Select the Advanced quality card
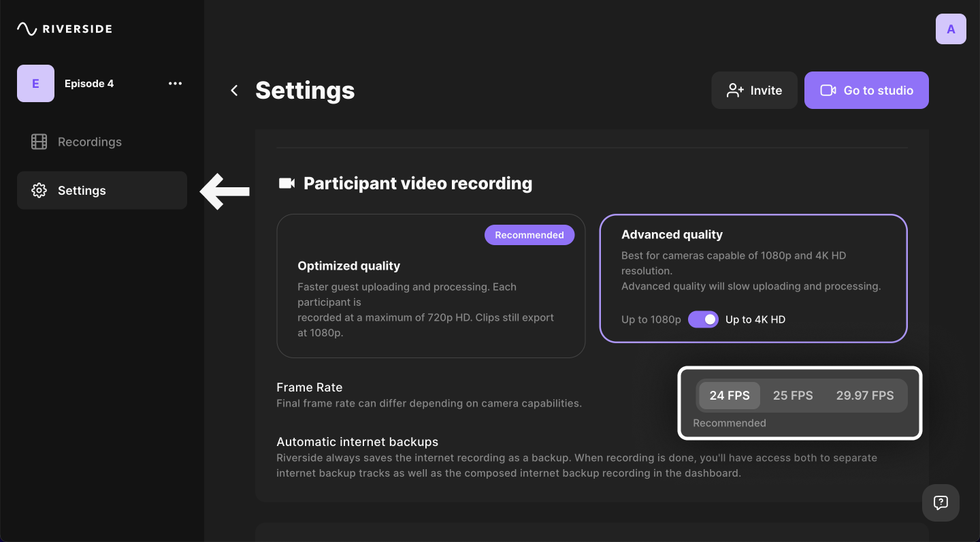This screenshot has width=980, height=542. 753,278
